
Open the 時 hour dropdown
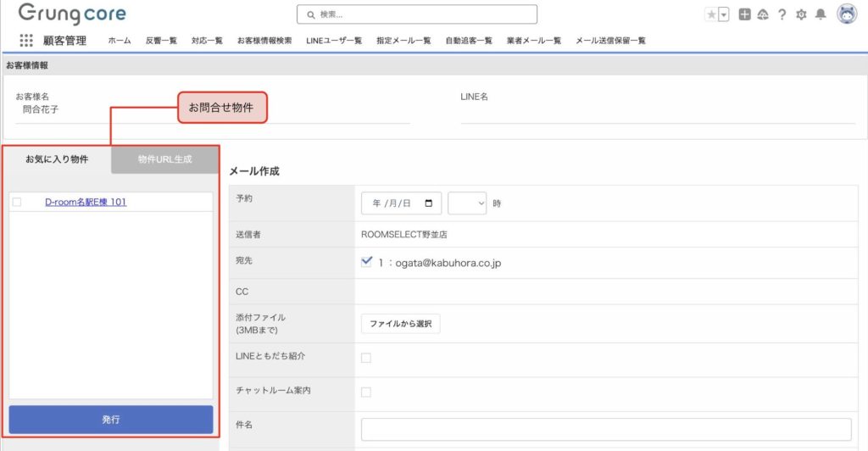(x=467, y=203)
